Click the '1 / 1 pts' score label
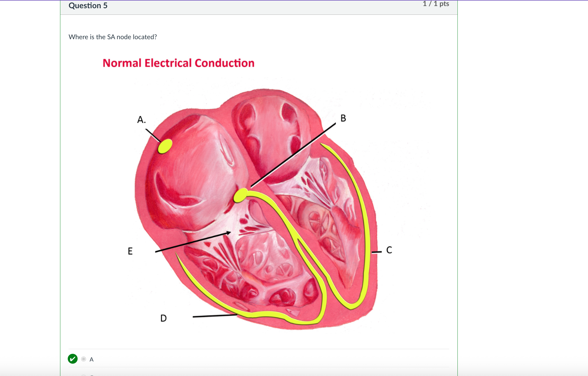Viewport: 588px width, 376px height. pyautogui.click(x=436, y=4)
